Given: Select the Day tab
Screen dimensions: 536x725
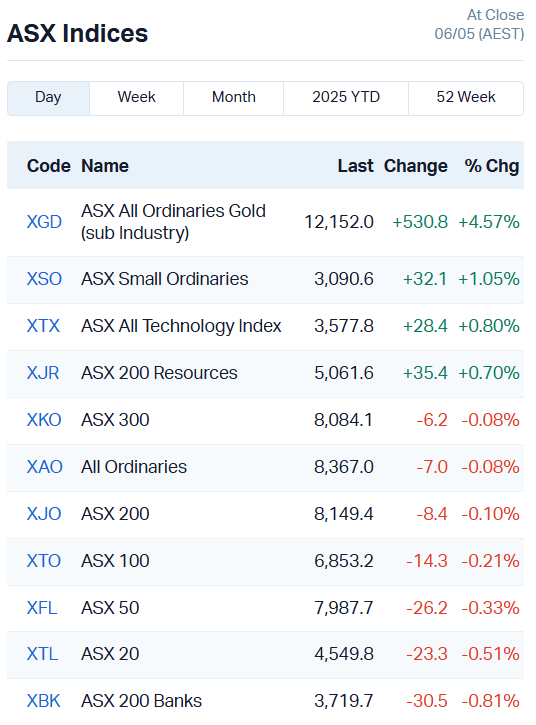Looking at the screenshot, I should (48, 98).
